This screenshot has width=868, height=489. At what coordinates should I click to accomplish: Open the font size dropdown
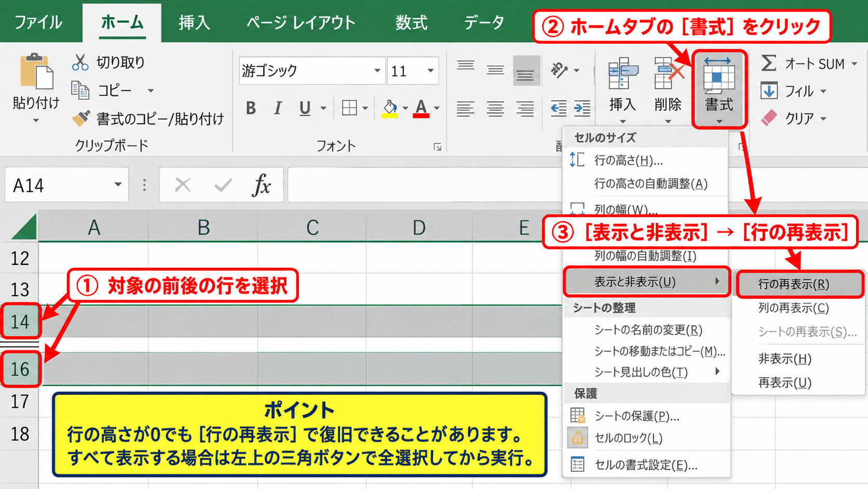tap(430, 71)
